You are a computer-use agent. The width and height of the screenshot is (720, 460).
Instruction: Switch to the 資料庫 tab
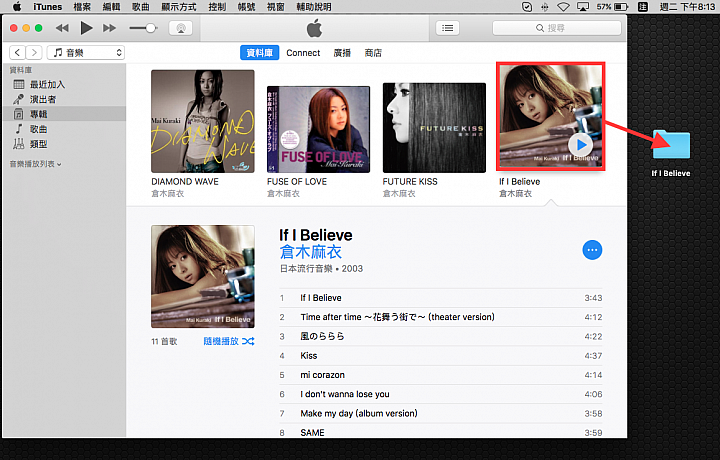(259, 53)
